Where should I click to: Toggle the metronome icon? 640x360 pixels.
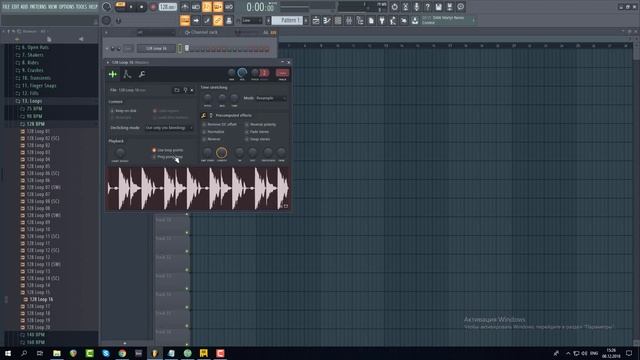[185, 7]
